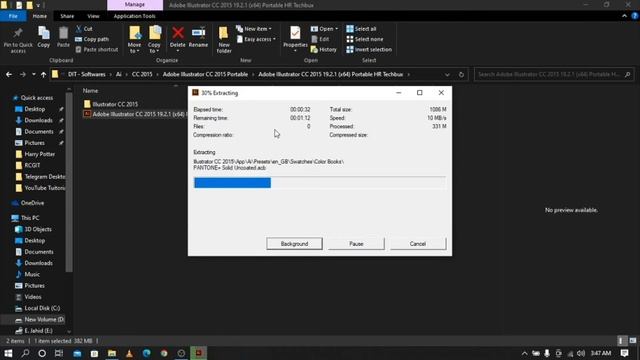The image size is (640, 360).
Task: Open the Windows Start menu
Action: [8, 353]
